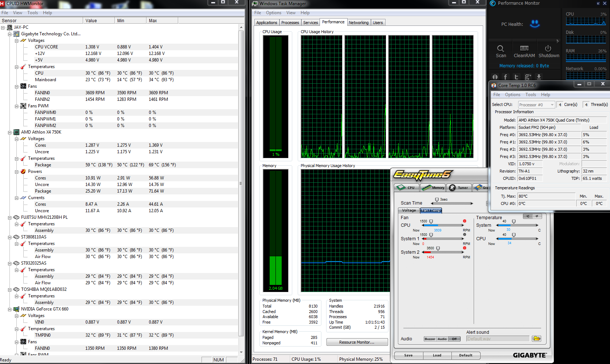Click the Shutdown power icon in Performance Monitor
Viewport: 610px width, 364px height.
pos(548,48)
